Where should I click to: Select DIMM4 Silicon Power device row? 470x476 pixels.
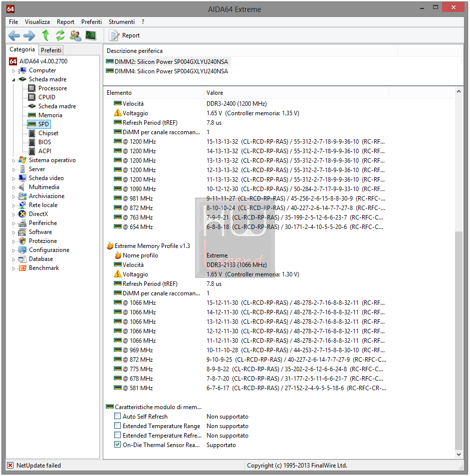[167, 71]
